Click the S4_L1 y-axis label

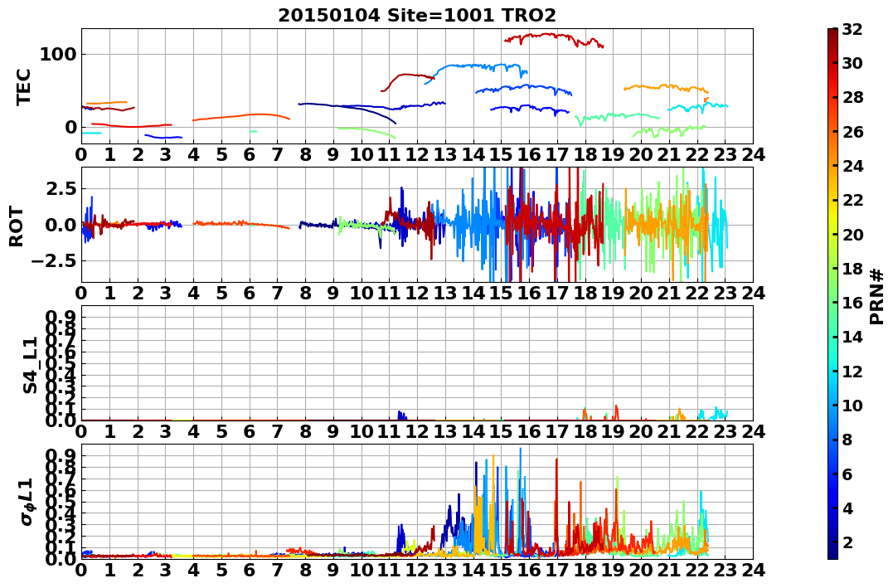(x=30, y=365)
